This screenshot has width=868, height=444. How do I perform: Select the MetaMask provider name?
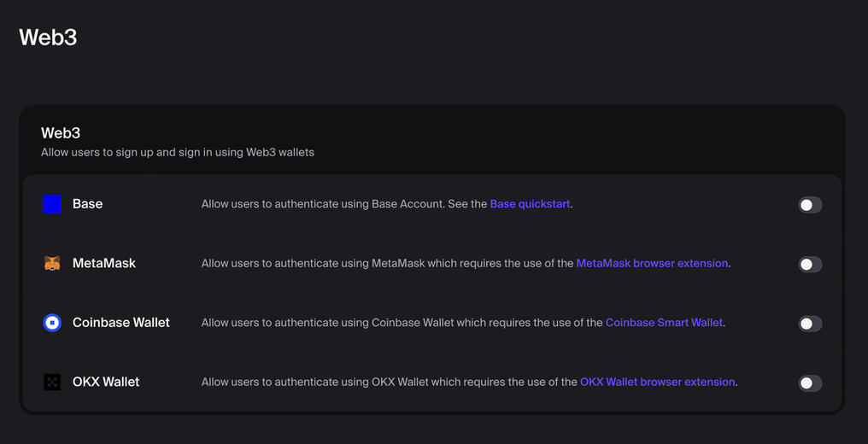coord(104,263)
